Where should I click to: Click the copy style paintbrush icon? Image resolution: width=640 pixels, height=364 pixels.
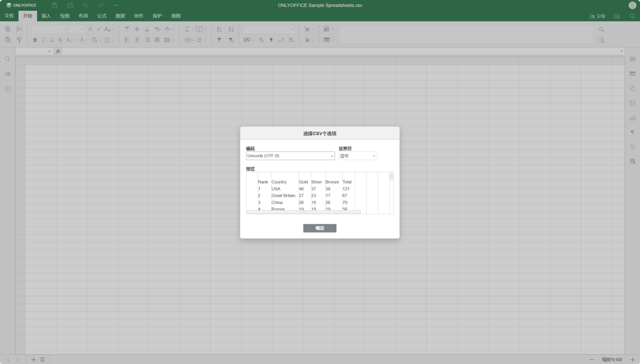click(19, 40)
